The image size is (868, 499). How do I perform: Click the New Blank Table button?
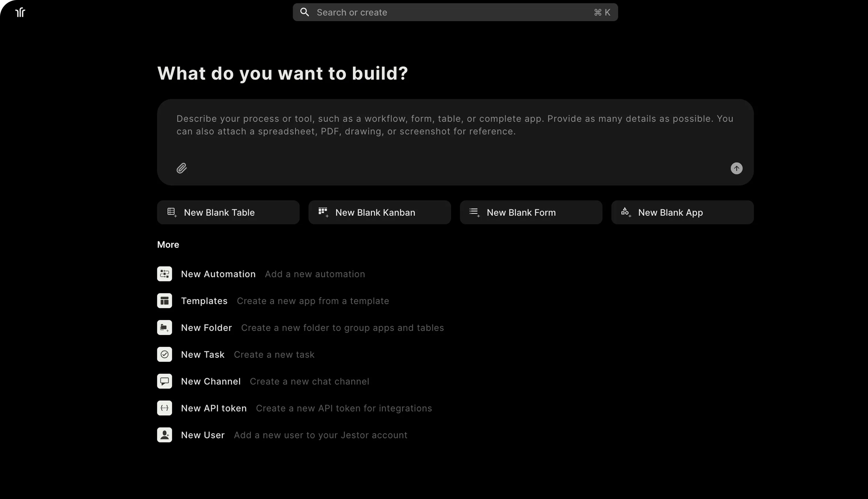click(228, 212)
